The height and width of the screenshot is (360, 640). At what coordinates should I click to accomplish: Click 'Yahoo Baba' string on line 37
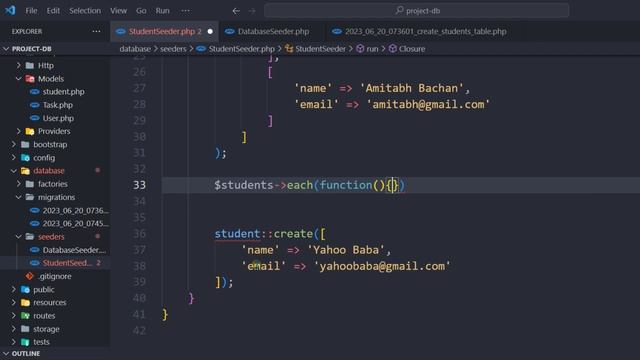click(346, 250)
